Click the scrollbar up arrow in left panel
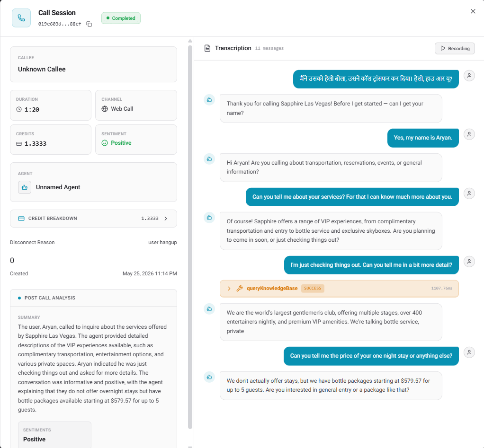This screenshot has height=448, width=484. point(190,41)
